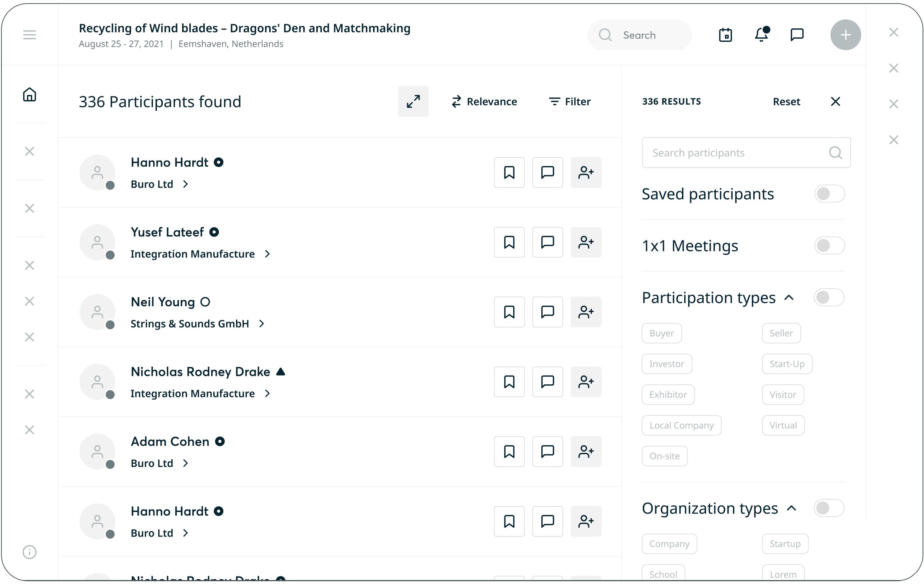Click the Home icon in sidebar

point(29,94)
